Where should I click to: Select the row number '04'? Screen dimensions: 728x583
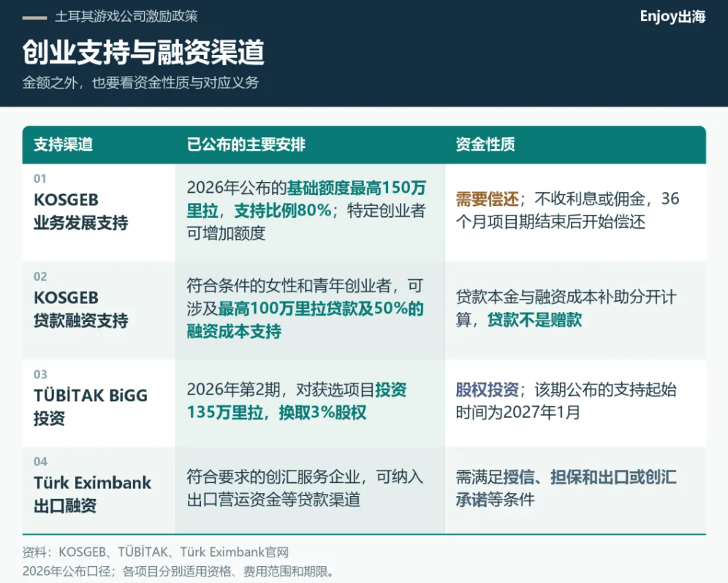pos(40,462)
